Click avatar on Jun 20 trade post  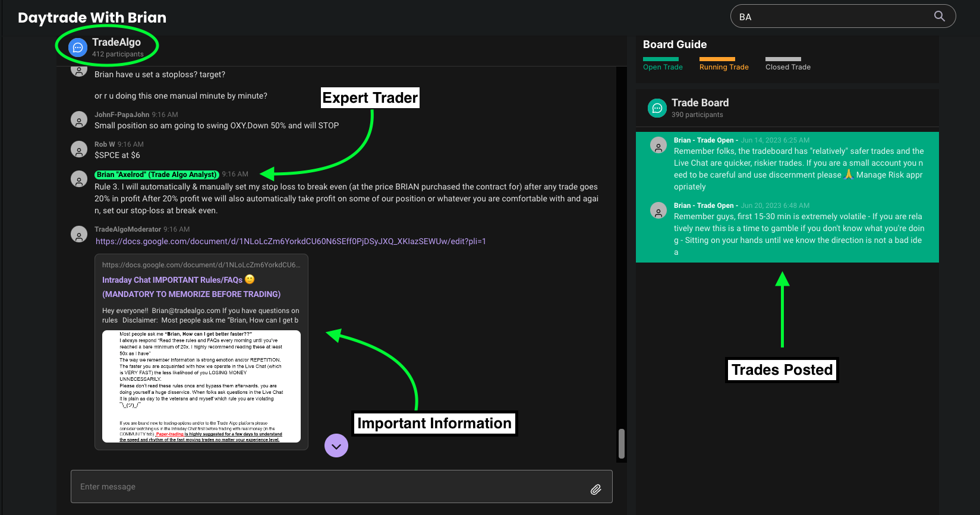(658, 211)
